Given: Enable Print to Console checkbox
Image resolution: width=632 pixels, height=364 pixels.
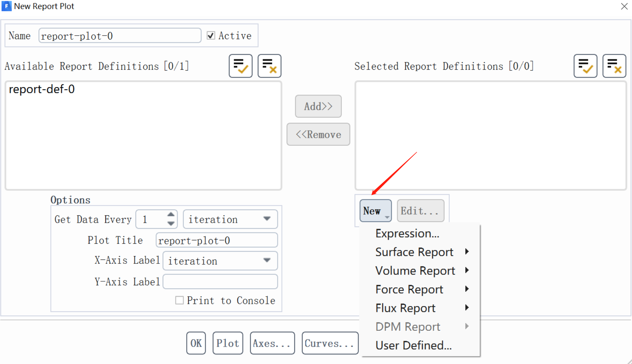Looking at the screenshot, I should 179,300.
